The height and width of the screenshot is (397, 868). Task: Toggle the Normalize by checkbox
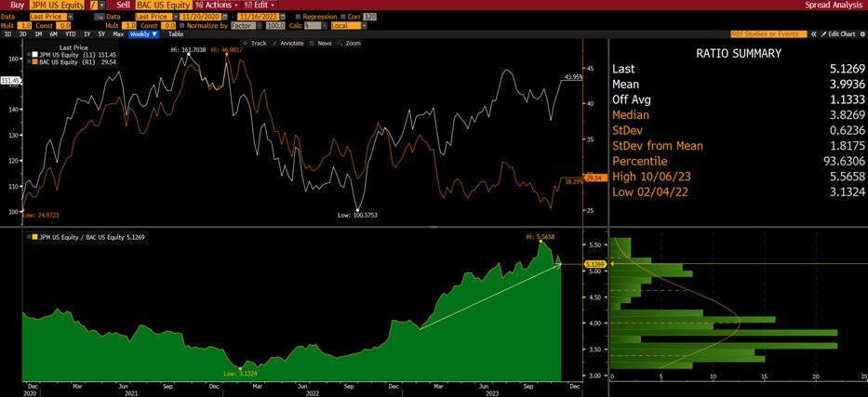click(182, 25)
